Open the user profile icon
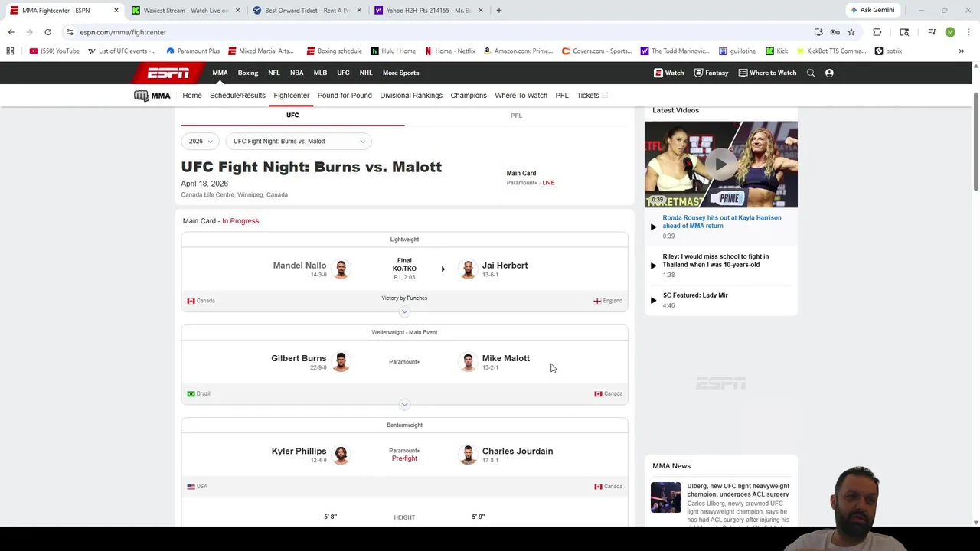Screen dimensions: 980x551 (x=829, y=73)
